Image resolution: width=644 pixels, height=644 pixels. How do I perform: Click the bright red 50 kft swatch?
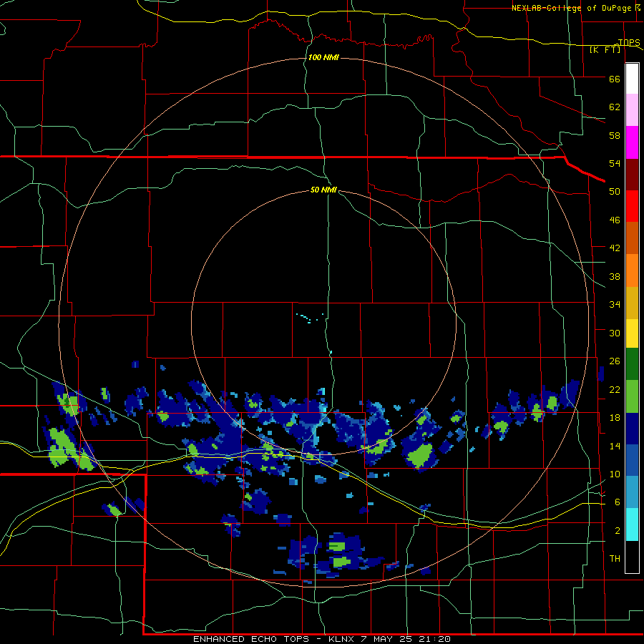click(632, 206)
